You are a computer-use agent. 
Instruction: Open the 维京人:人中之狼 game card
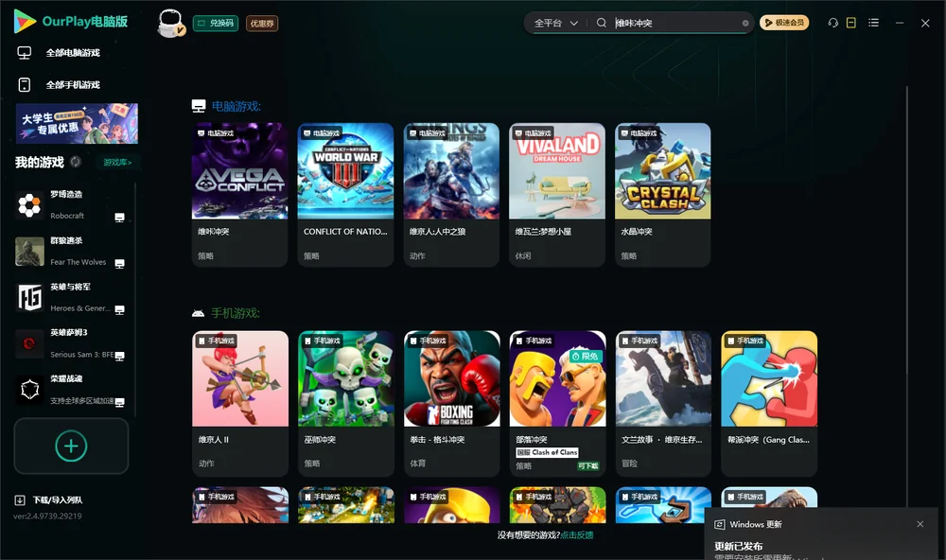(x=451, y=194)
